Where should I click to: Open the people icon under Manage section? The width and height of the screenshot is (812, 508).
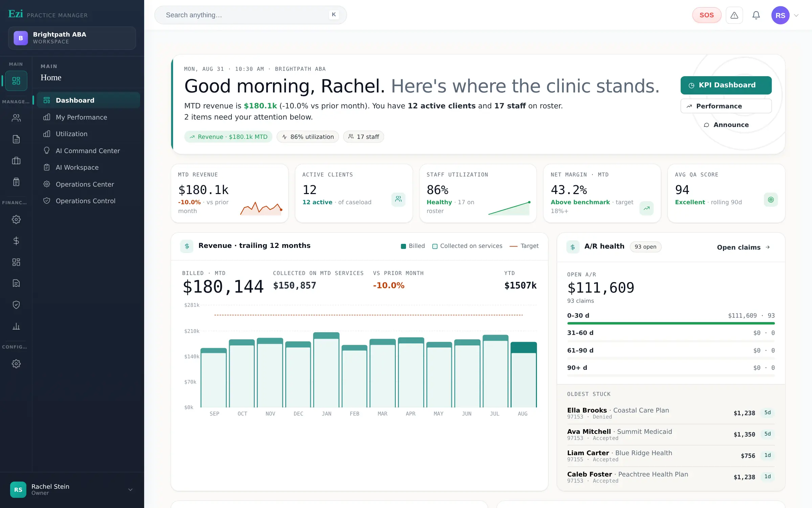[x=16, y=118]
